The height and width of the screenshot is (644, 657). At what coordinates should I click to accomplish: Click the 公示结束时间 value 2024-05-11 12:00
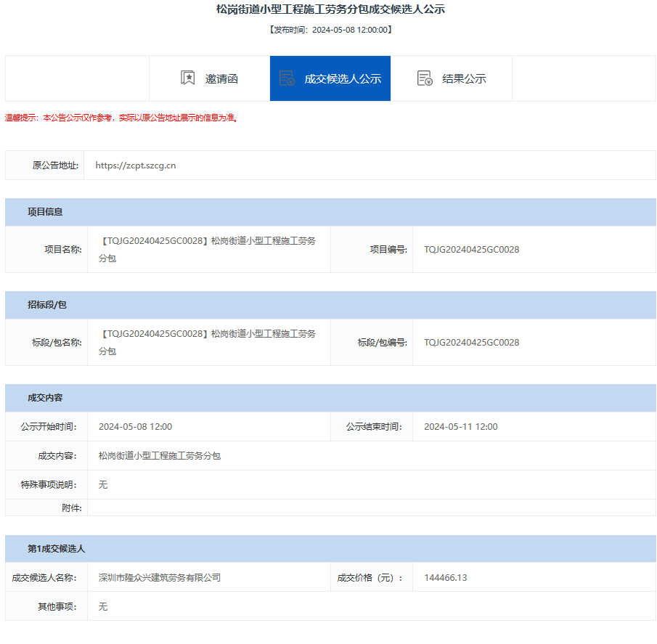click(x=461, y=427)
